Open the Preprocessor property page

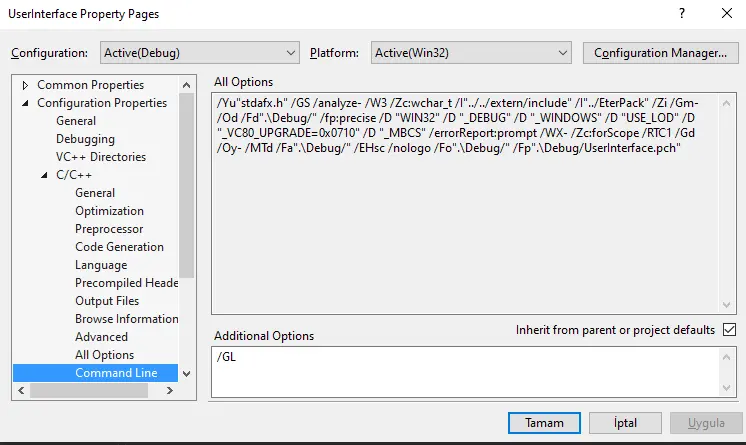(109, 229)
